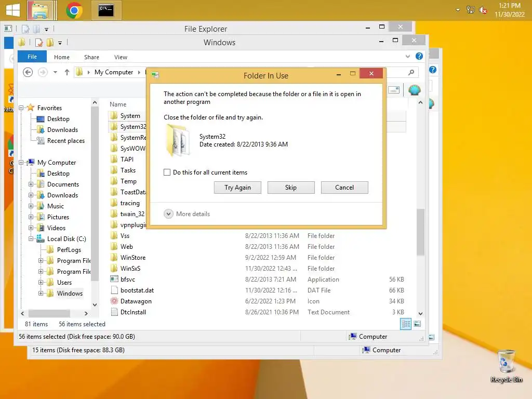Click the navigation pane horizontal scrollbar thumb

tap(49, 313)
